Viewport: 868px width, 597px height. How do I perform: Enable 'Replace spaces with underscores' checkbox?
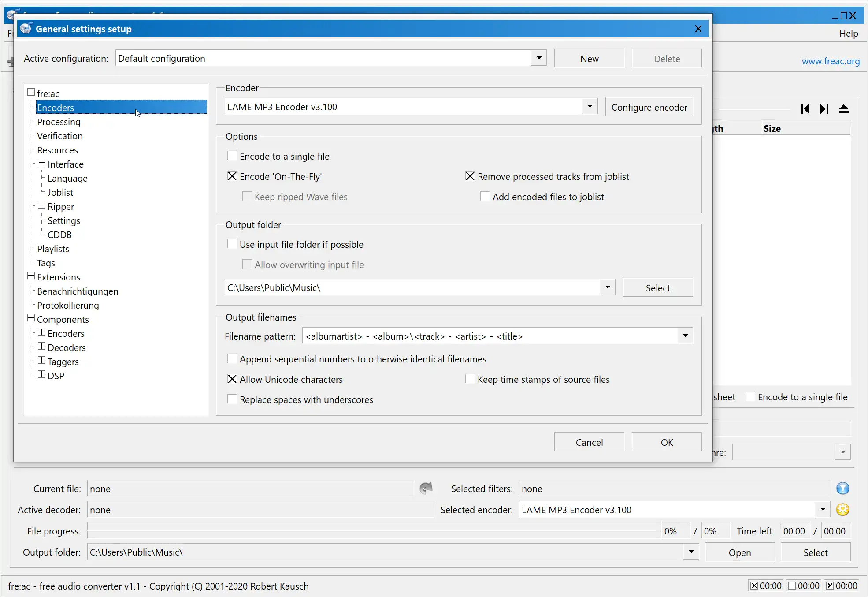click(231, 399)
